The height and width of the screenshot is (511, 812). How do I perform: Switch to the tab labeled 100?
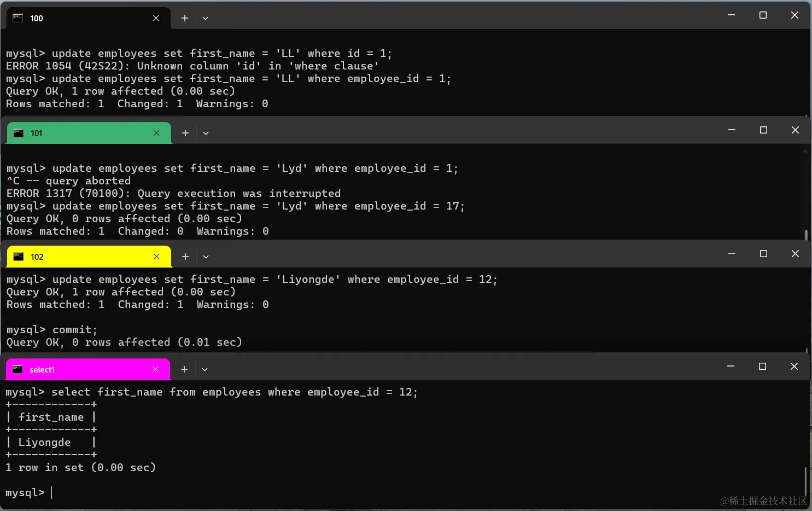[87, 18]
